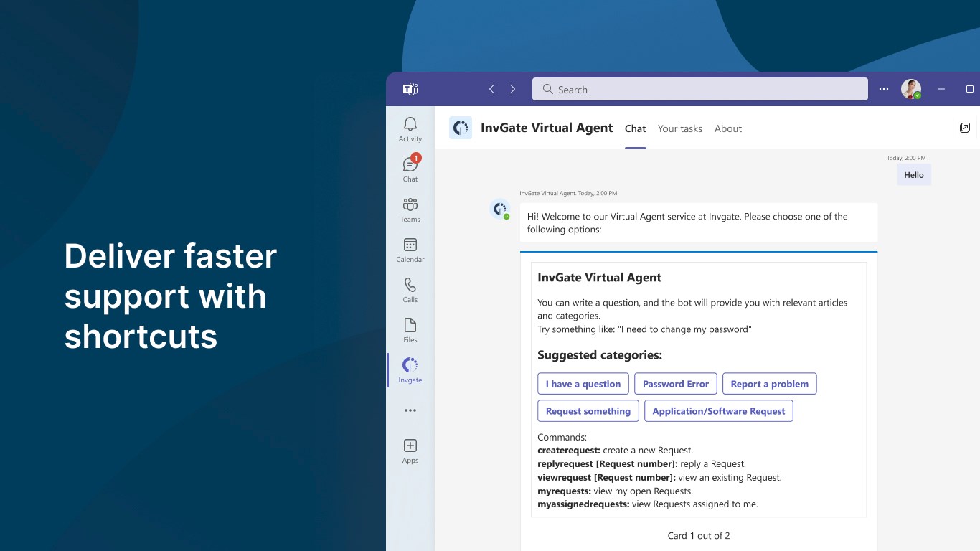The image size is (980, 551).
Task: Select the Invgate app in sidebar
Action: (410, 370)
